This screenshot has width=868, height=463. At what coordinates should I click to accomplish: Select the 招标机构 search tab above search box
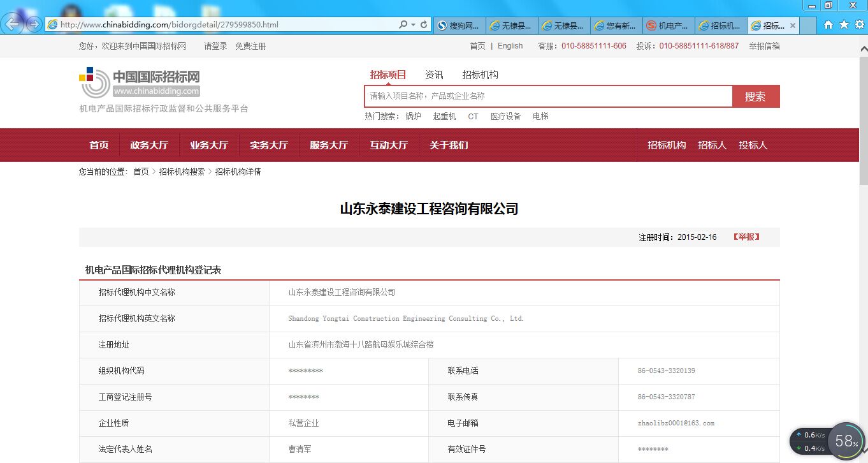tap(480, 75)
